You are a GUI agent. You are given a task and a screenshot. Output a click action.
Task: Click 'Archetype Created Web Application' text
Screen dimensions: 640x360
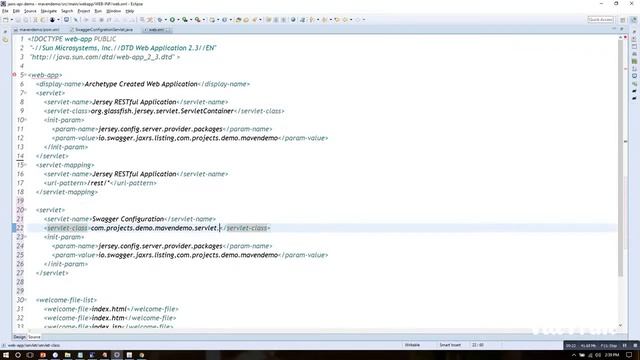pos(141,84)
